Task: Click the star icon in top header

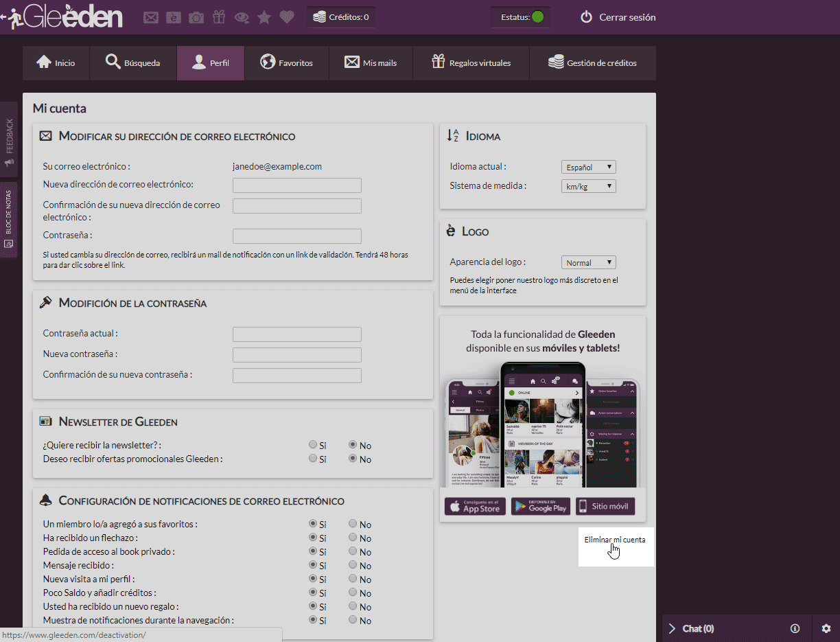Action: pos(264,18)
